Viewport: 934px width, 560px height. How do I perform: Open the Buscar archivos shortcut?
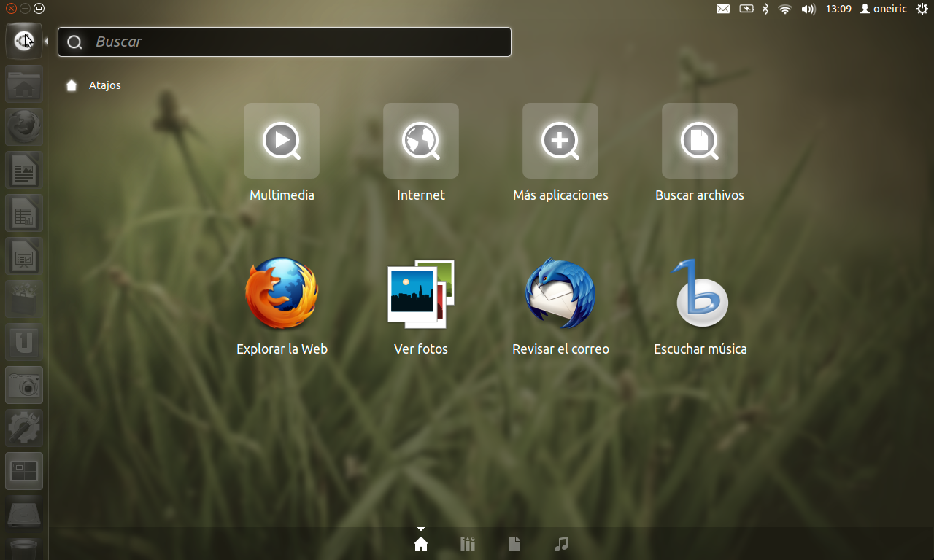point(700,141)
